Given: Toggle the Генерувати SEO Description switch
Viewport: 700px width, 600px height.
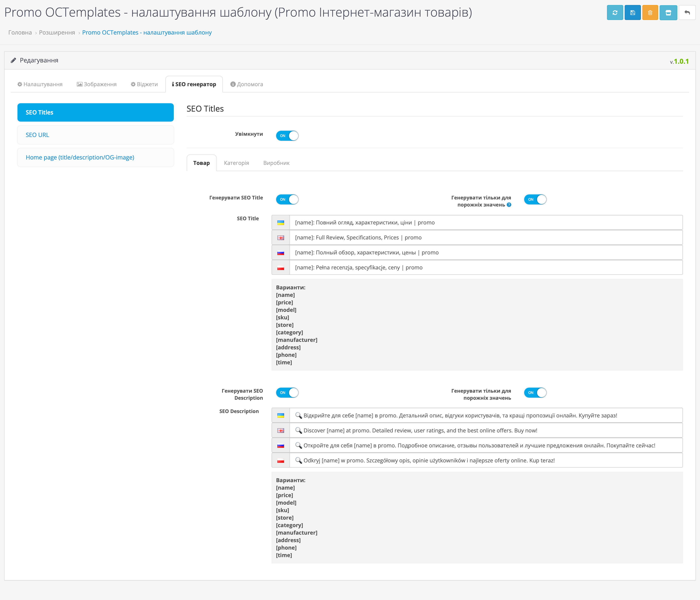Looking at the screenshot, I should pyautogui.click(x=287, y=393).
